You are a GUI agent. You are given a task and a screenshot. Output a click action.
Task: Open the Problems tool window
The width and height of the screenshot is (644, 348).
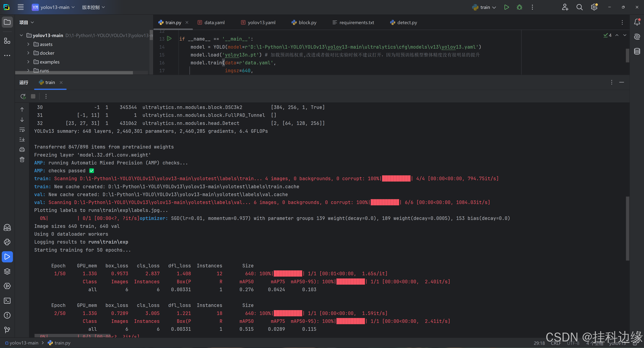(7, 315)
